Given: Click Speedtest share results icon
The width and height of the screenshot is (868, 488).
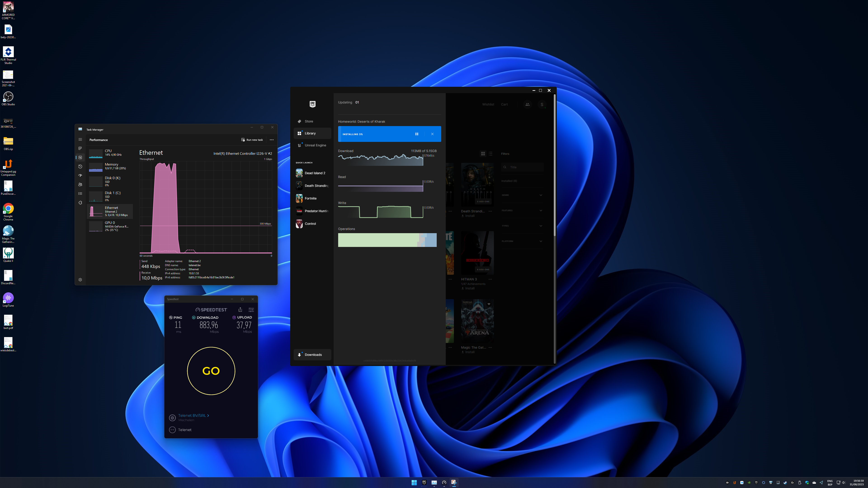Looking at the screenshot, I should (240, 310).
